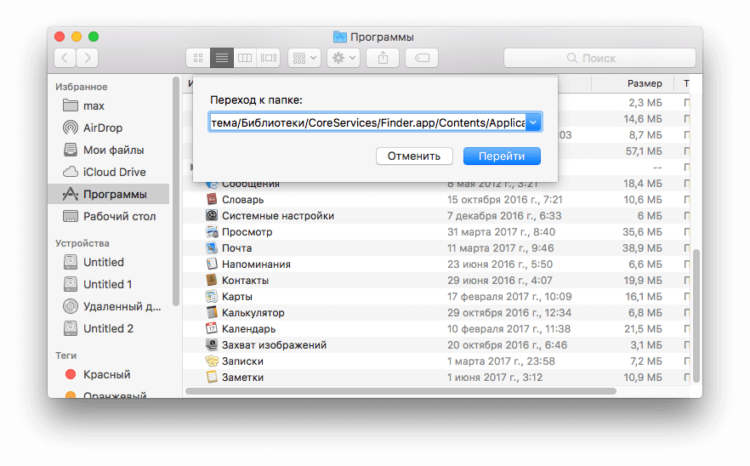Click the file list vertical scrollbar
The height and width of the screenshot is (466, 750).
(696, 316)
